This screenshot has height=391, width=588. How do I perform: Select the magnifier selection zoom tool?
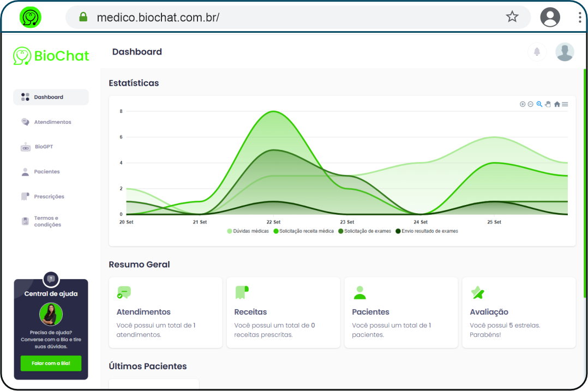(539, 104)
